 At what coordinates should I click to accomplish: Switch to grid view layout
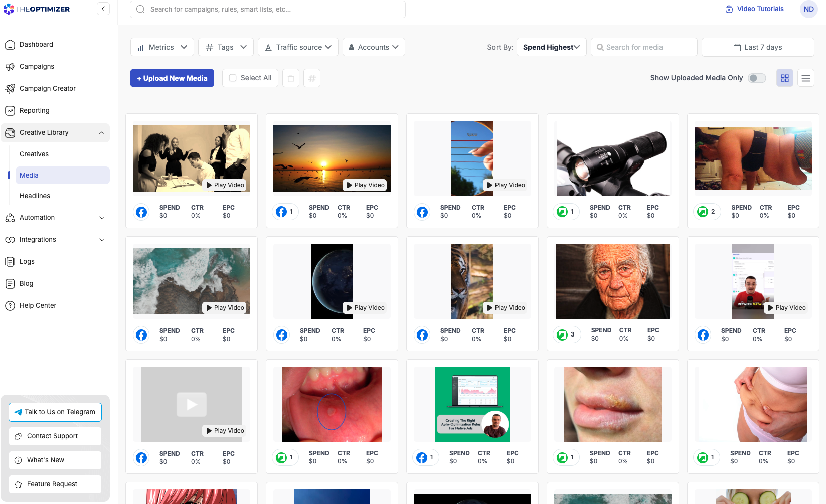pos(785,78)
